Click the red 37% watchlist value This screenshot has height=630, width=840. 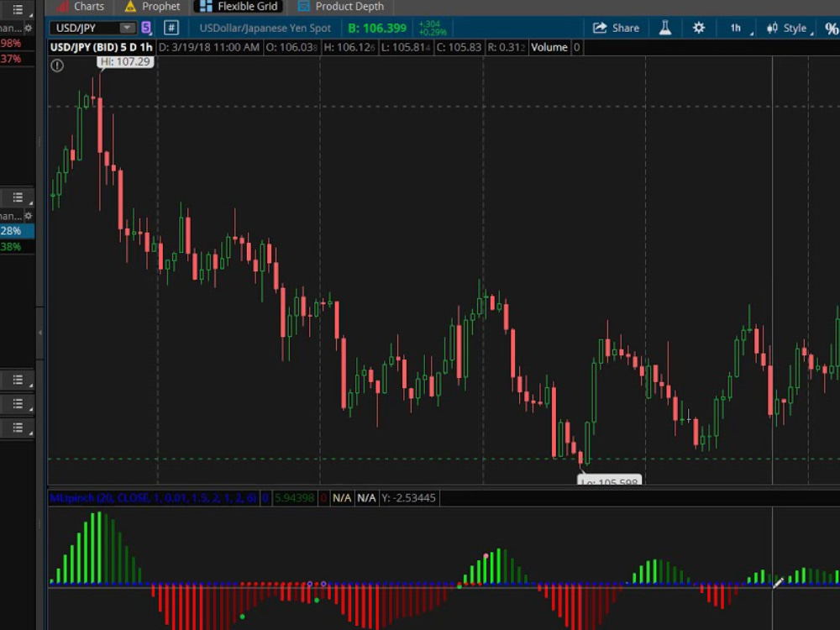(x=11, y=59)
